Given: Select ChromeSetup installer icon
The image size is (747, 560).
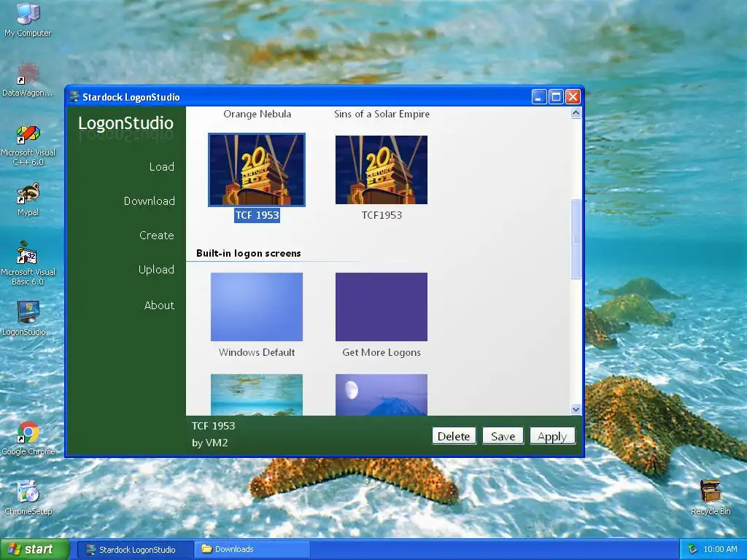Looking at the screenshot, I should click(28, 498).
